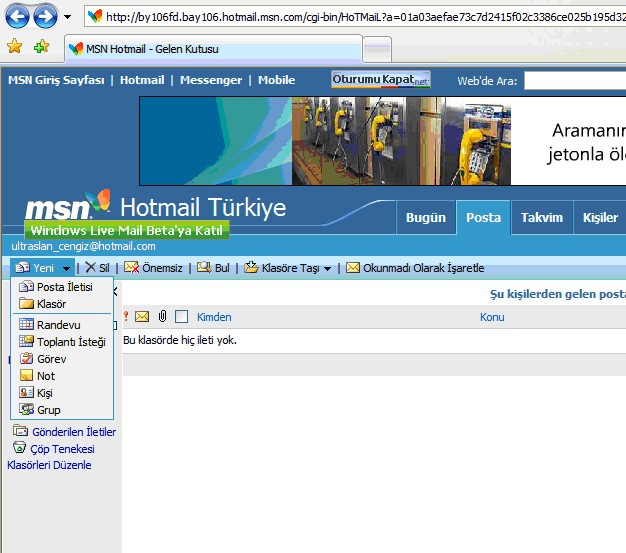Switch to the Bugün tab

(x=426, y=218)
